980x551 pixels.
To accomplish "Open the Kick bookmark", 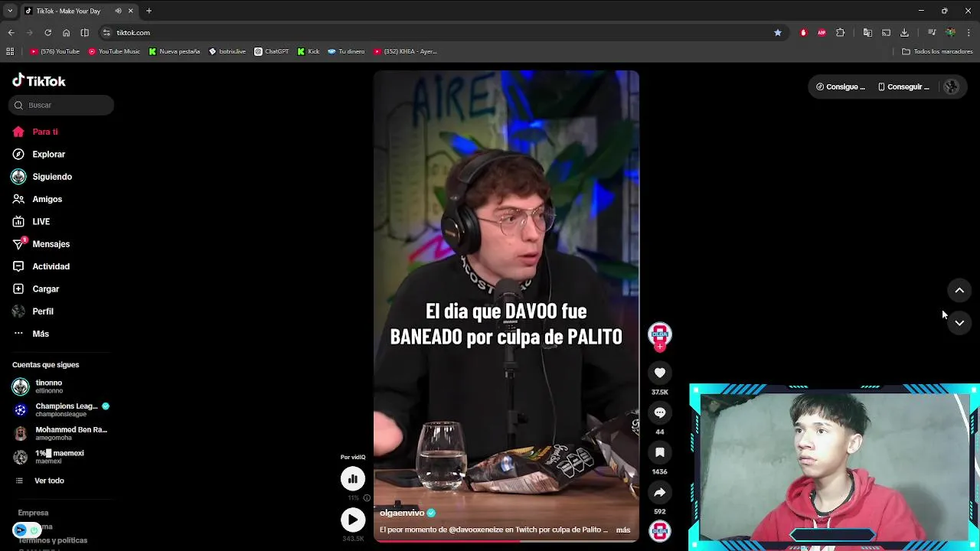I will pos(309,51).
